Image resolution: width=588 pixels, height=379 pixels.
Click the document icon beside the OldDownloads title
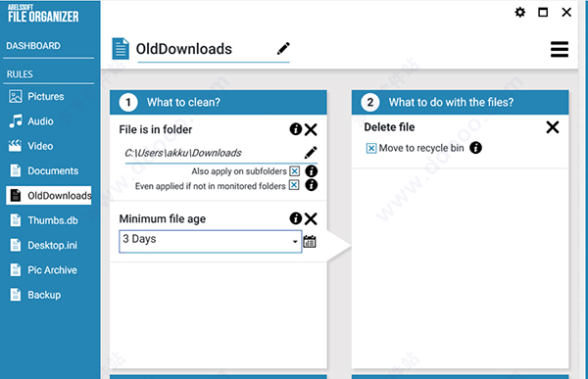[121, 49]
